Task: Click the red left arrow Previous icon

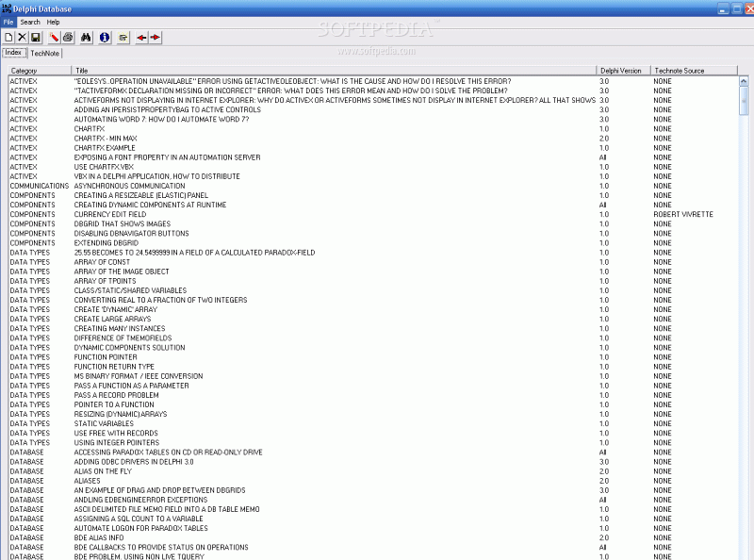Action: point(141,38)
